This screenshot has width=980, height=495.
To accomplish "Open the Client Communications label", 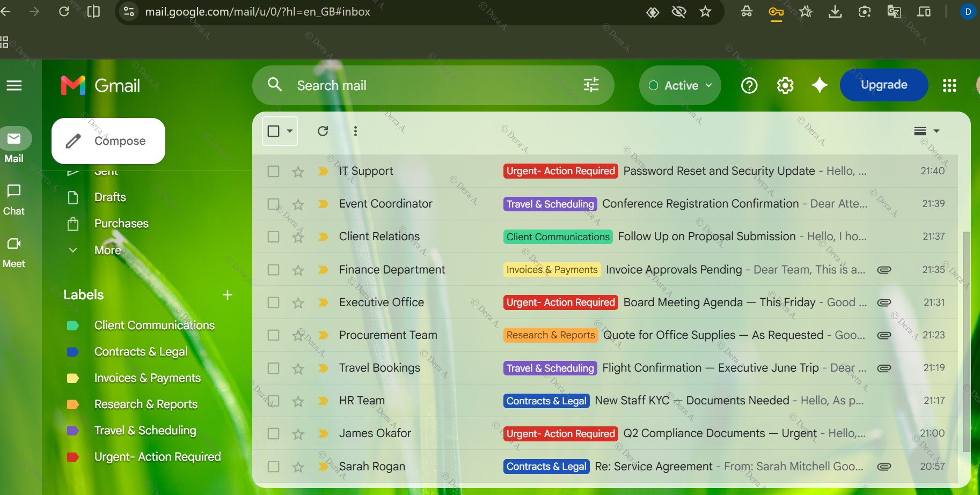I will click(x=154, y=326).
